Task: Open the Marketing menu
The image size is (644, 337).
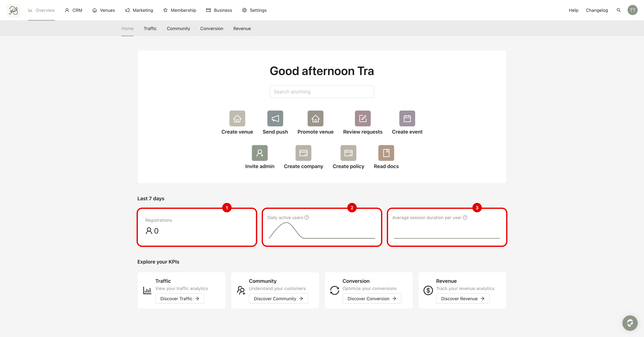Action: 139,10
